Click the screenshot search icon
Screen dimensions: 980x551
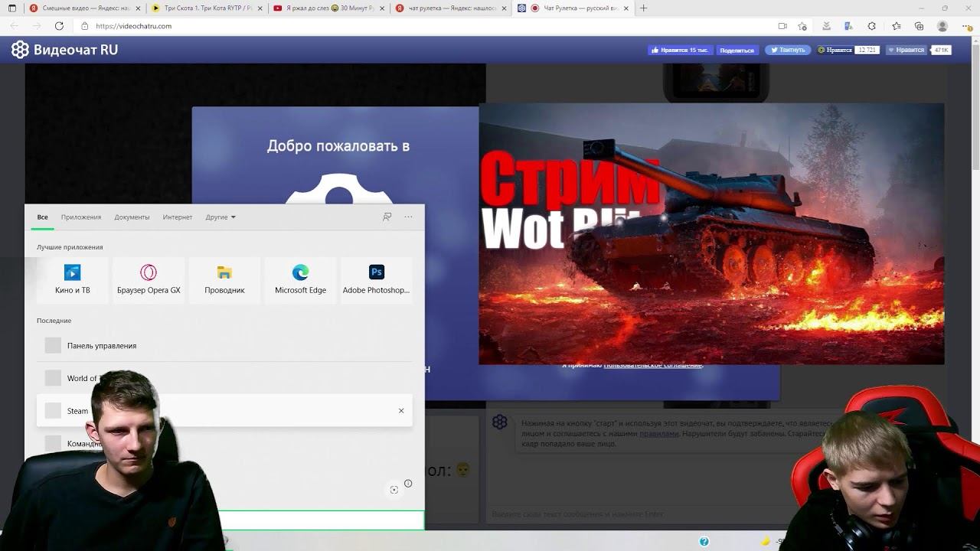(x=394, y=490)
